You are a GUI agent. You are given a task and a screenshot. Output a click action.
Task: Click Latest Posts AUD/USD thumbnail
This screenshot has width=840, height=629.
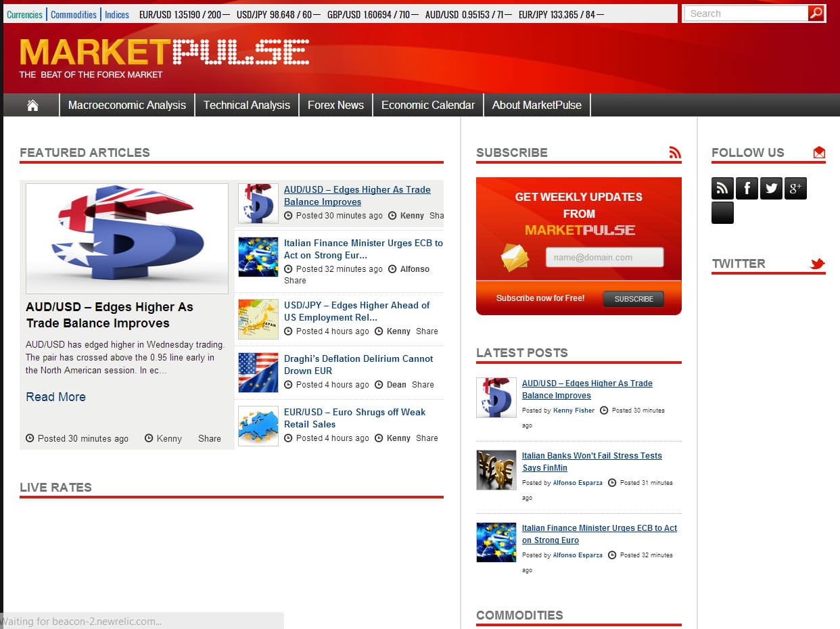(x=496, y=398)
